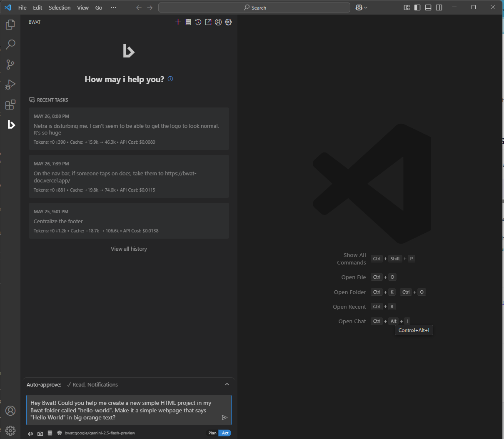504x439 pixels.
Task: Click the Open Chat label
Action: pyautogui.click(x=352, y=321)
